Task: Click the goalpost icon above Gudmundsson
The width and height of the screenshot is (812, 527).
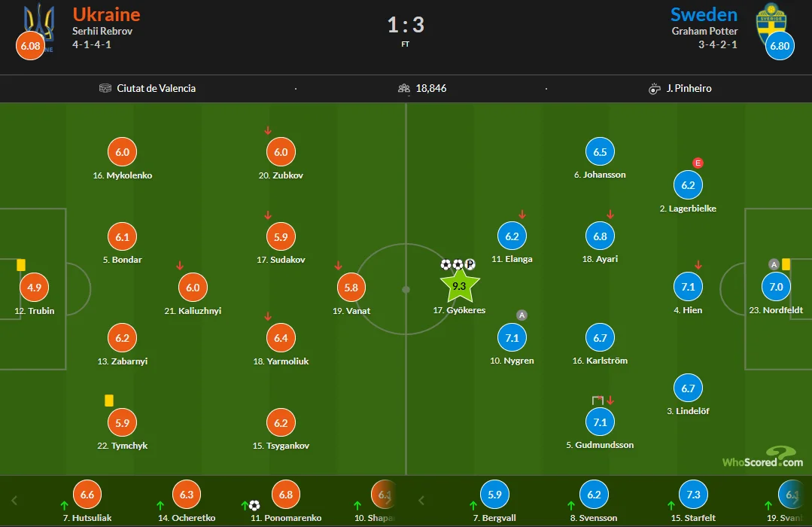Action: [598, 401]
